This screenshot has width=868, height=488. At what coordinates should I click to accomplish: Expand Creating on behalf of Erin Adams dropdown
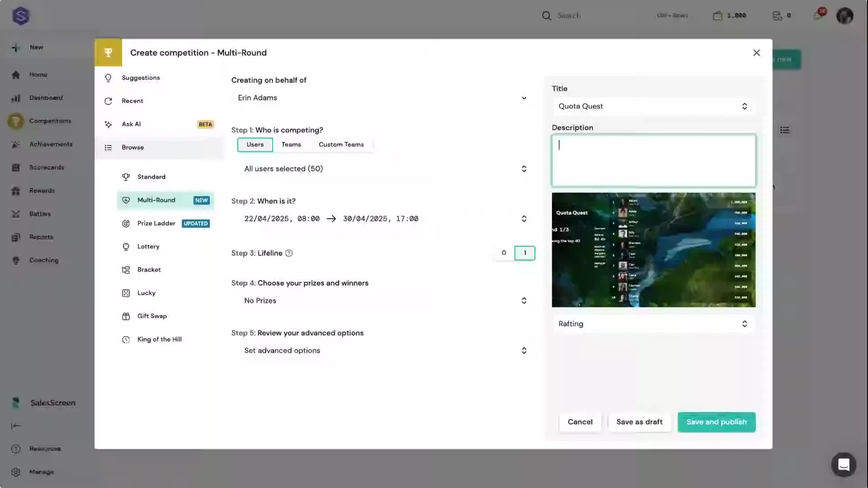coord(383,98)
